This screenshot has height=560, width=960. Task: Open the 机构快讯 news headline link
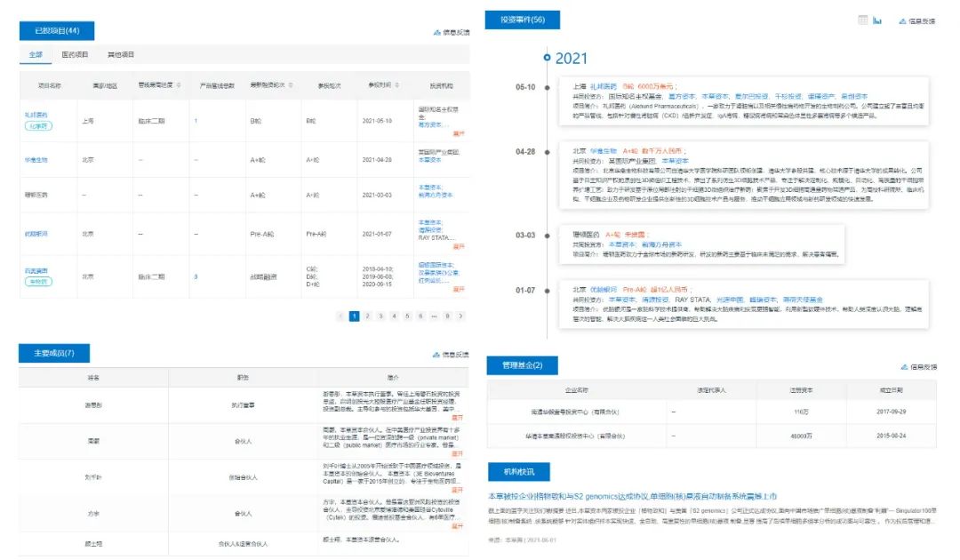pyautogui.click(x=633, y=495)
